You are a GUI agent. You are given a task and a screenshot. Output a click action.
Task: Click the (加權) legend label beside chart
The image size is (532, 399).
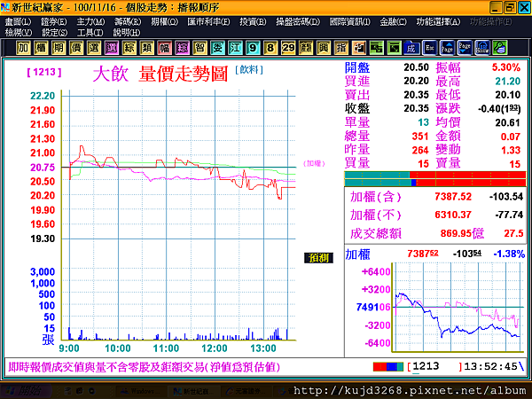tap(314, 163)
